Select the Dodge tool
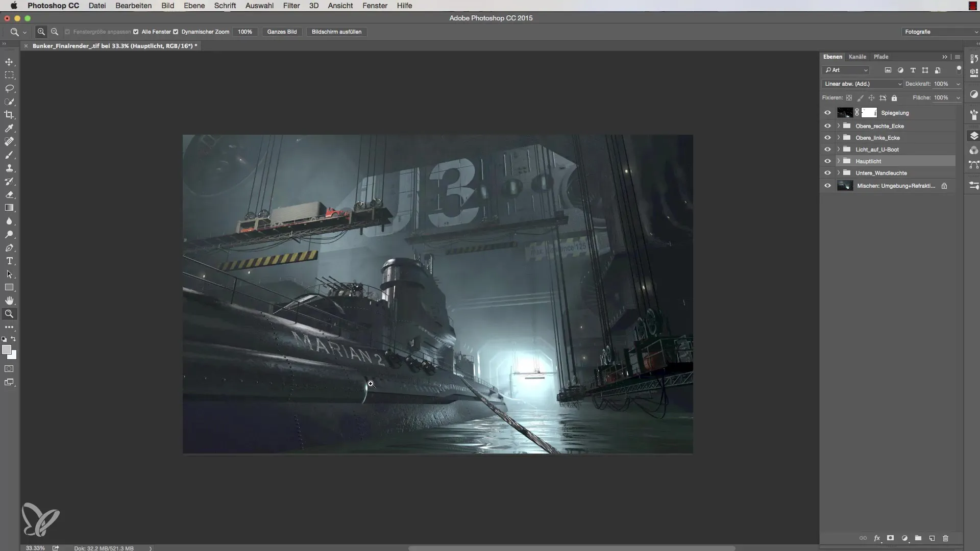 pyautogui.click(x=9, y=234)
